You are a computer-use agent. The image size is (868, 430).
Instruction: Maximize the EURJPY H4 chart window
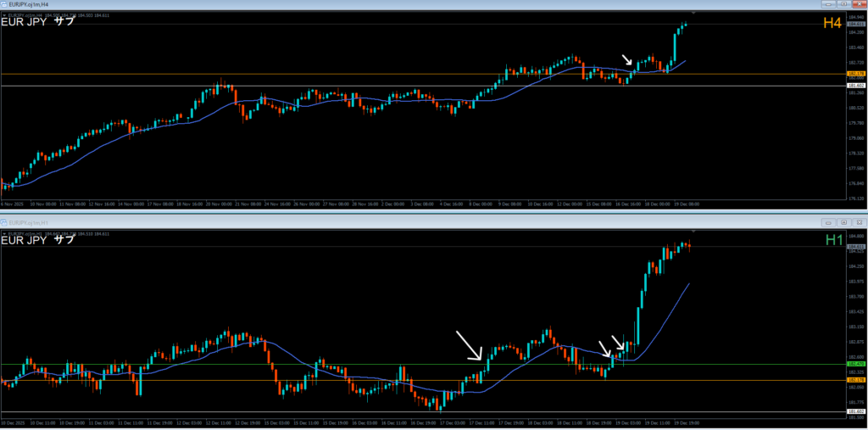click(843, 4)
